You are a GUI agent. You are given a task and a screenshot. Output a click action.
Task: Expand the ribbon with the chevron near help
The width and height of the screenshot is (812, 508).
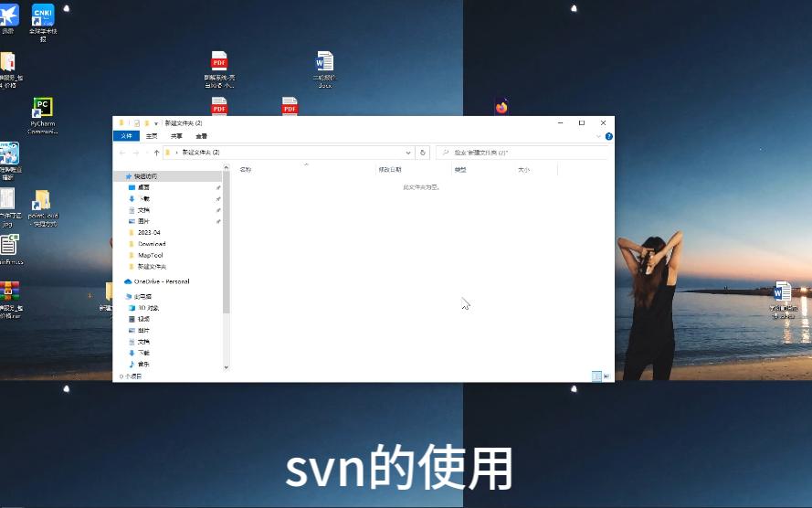(x=598, y=137)
